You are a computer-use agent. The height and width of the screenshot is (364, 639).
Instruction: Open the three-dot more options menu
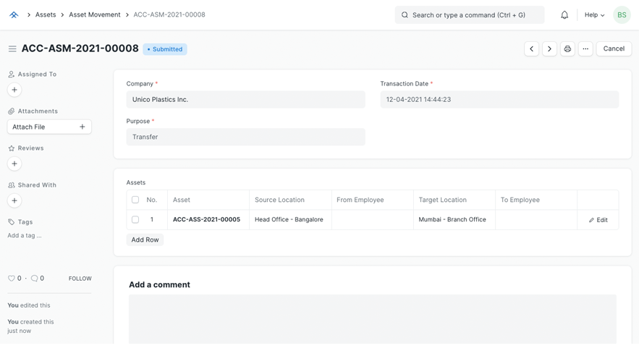coord(585,49)
